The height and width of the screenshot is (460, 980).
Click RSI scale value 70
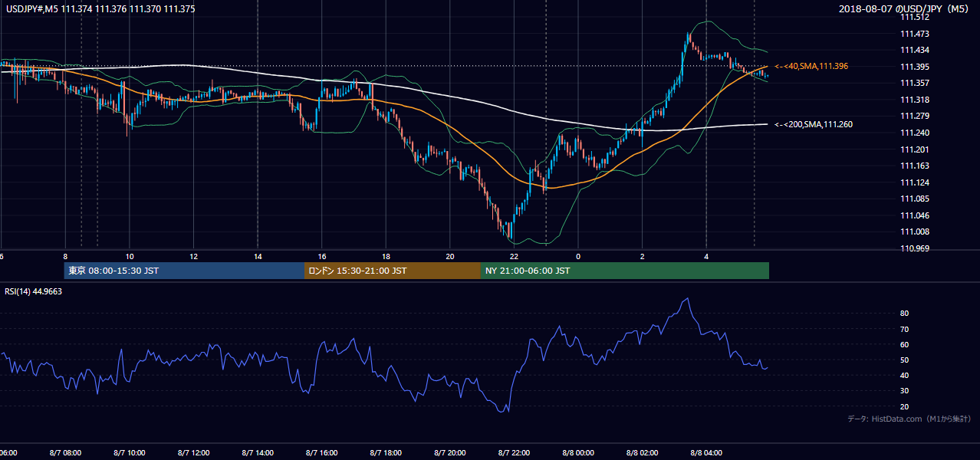905,329
